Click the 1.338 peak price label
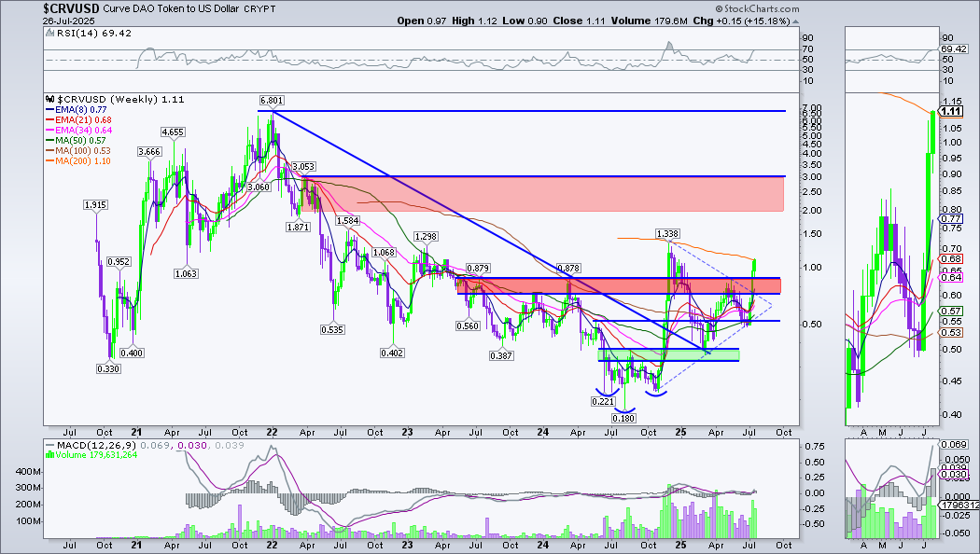The image size is (980, 554). pyautogui.click(x=667, y=234)
